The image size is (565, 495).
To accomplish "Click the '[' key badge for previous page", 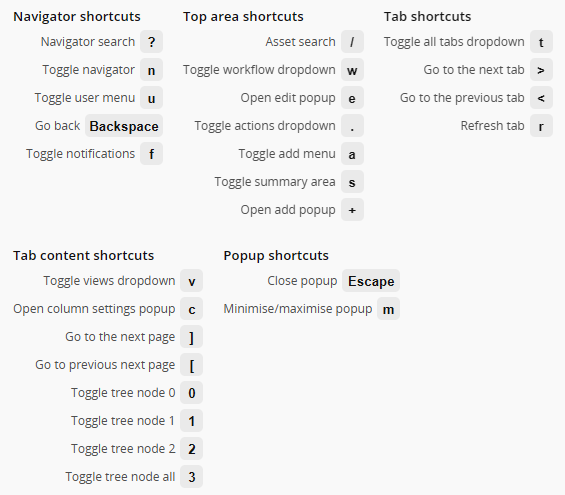I will click(191, 365).
